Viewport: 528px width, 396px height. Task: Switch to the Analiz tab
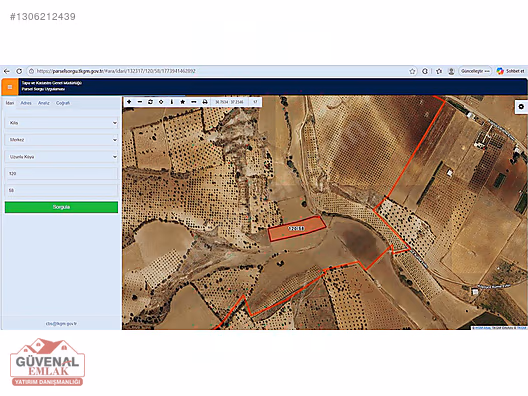coord(43,103)
